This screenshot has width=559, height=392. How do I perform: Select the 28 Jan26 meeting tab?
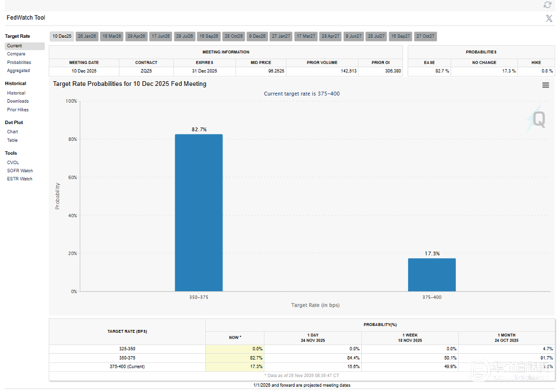(x=87, y=36)
